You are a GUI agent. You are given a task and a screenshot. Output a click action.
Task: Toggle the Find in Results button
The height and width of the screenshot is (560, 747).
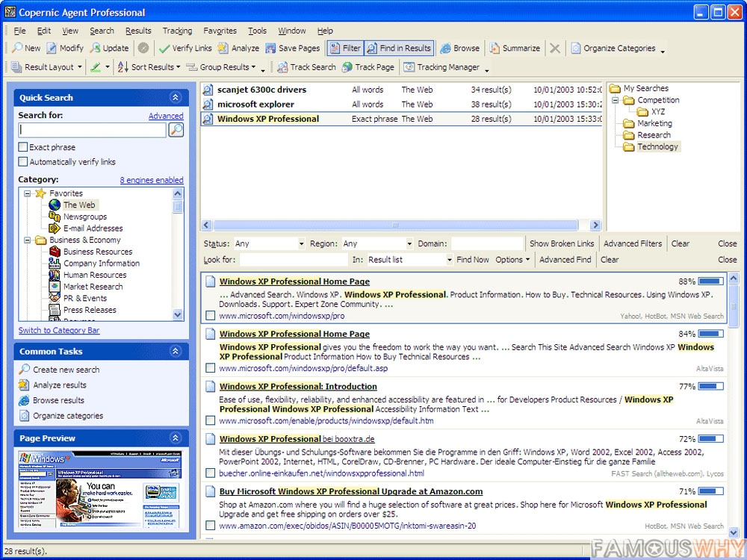[x=399, y=48]
